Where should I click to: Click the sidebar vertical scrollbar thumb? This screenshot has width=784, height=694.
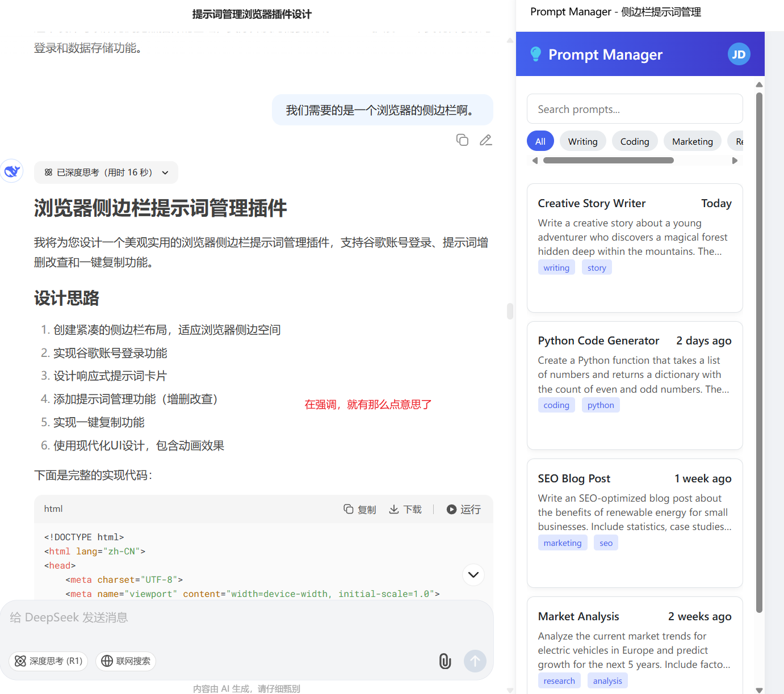pos(760,352)
